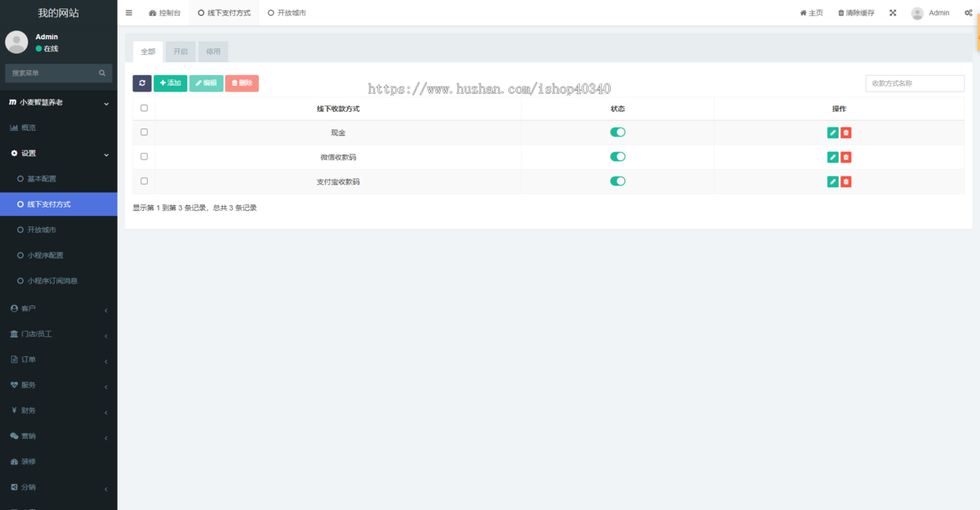Switch to the 停用 filter tab
Image resolution: width=980 pixels, height=510 pixels.
point(213,51)
